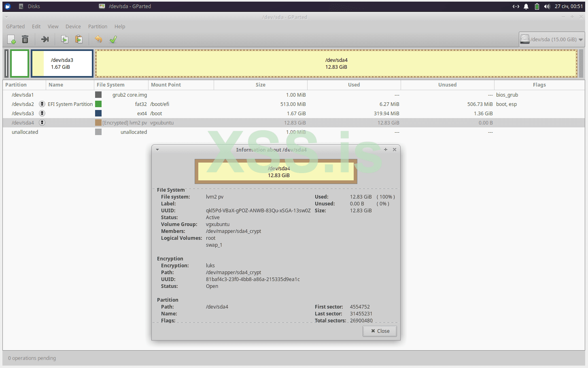
Task: Click the Copy partition toolbar icon
Action: click(x=65, y=39)
